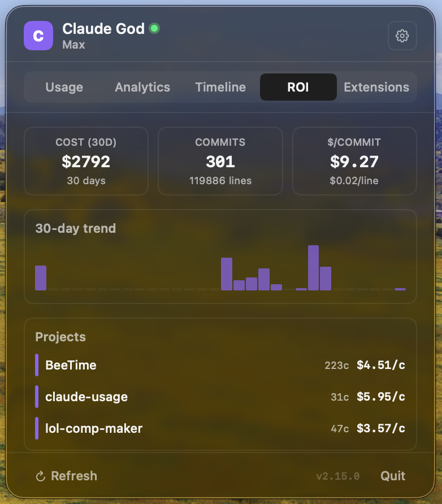Open settings via the gear icon
Viewport: 442px width, 504px height.
point(402,35)
